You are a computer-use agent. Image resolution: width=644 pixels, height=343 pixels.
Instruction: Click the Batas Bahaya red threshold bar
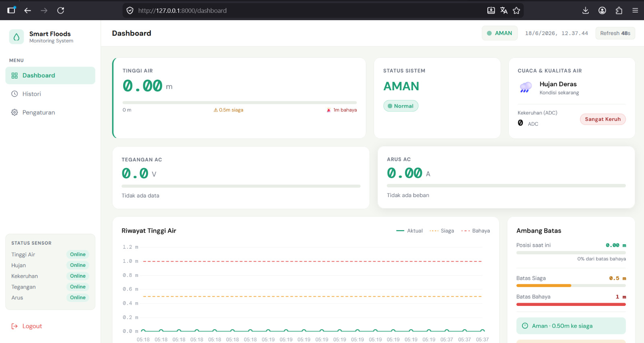571,304
